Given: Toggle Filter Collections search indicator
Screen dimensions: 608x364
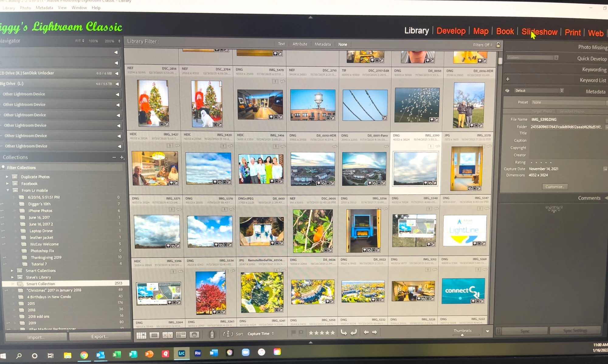Looking at the screenshot, I should tap(3, 167).
